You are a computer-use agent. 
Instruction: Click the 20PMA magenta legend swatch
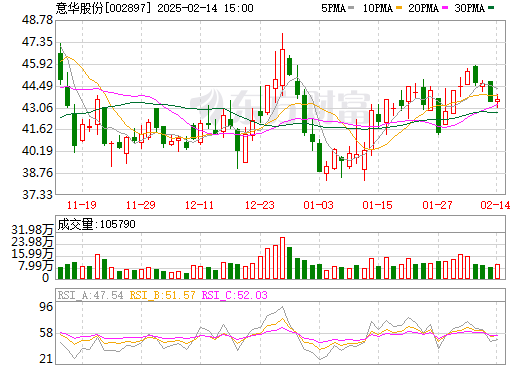click(x=445, y=8)
